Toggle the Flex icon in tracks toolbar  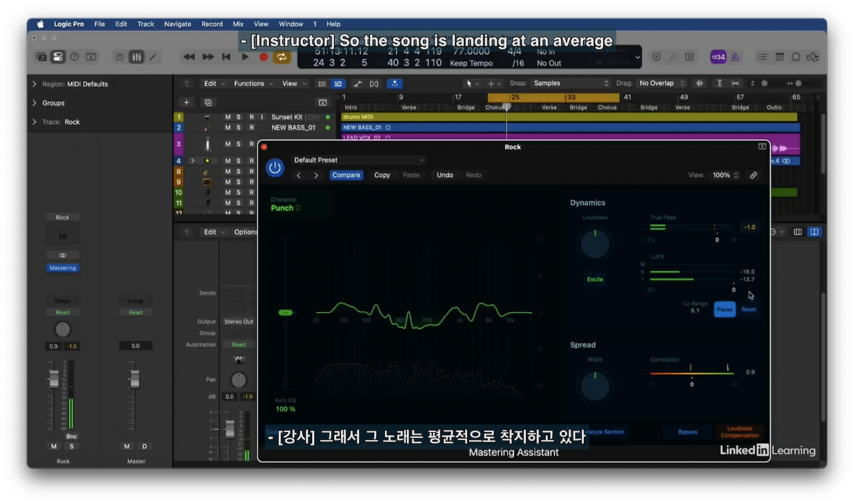click(x=374, y=83)
